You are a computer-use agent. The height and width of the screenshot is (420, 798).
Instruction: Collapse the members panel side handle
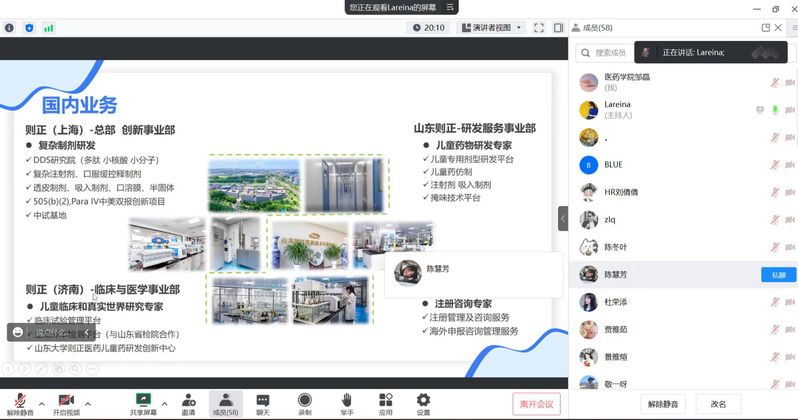point(563,218)
